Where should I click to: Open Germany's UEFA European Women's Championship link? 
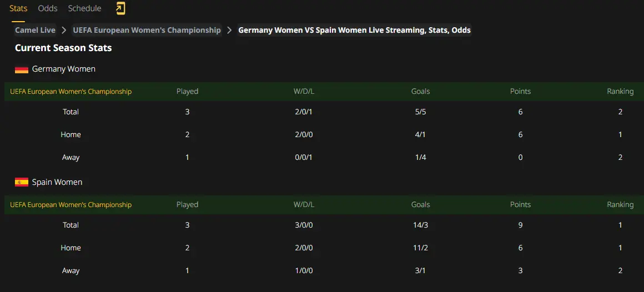coord(71,92)
